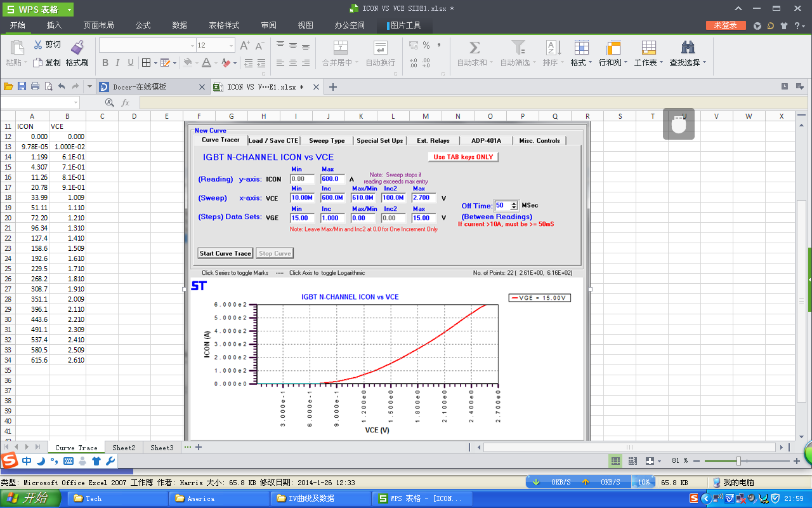Open the Insert ribbon tab
The height and width of the screenshot is (508, 812).
(54, 25)
